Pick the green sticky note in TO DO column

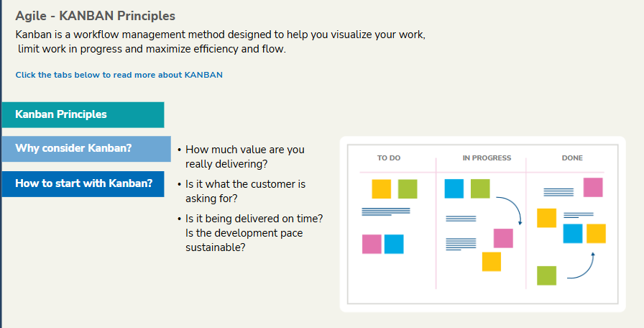(408, 189)
